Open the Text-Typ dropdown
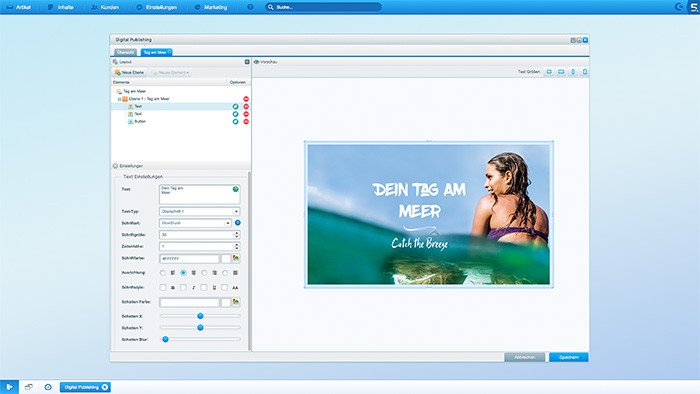The image size is (700, 394). pyautogui.click(x=236, y=212)
